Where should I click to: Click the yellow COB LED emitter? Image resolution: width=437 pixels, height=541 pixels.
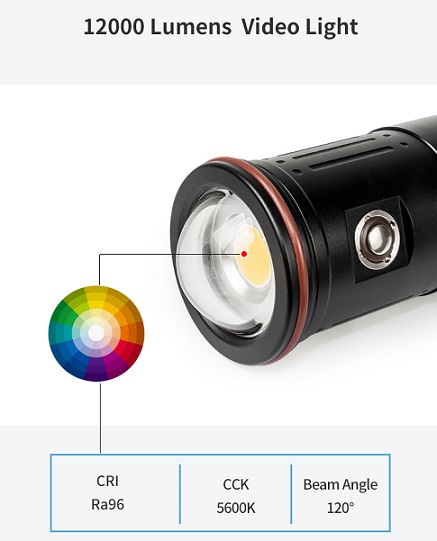(253, 256)
